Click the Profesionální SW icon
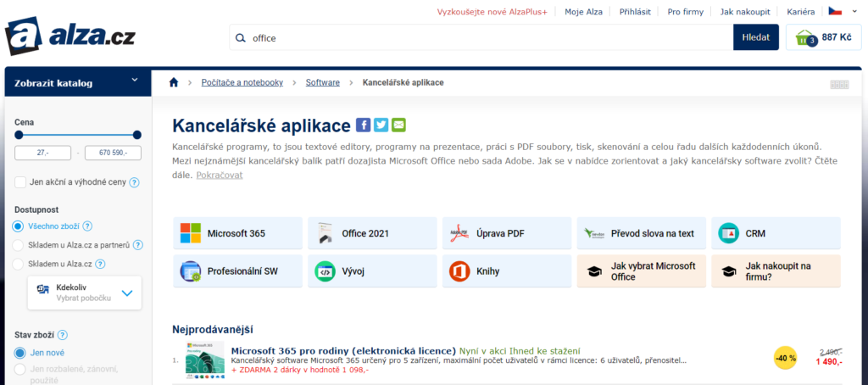868x385 pixels. coord(191,271)
